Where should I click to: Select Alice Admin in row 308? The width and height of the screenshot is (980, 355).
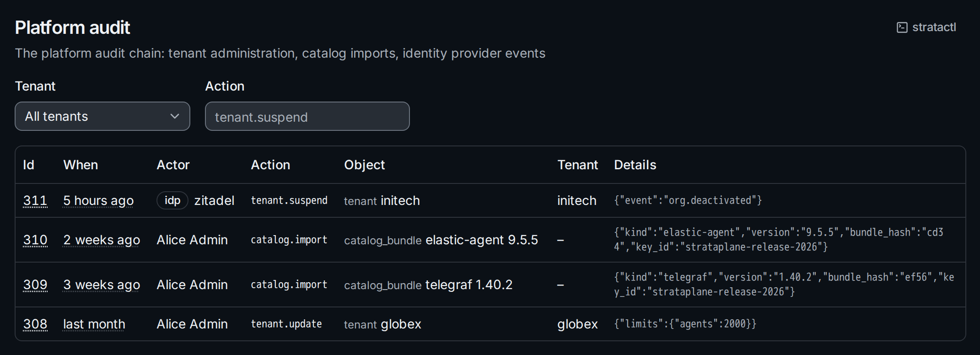192,324
